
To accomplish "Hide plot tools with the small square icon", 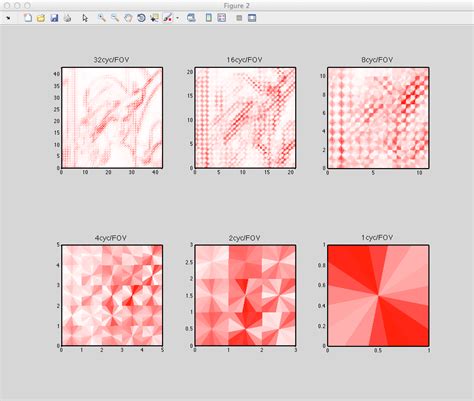I will click(239, 18).
